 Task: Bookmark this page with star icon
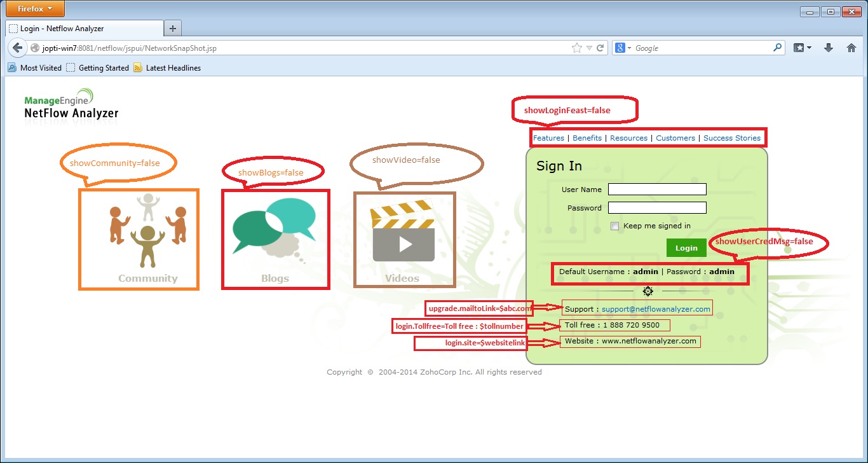576,48
